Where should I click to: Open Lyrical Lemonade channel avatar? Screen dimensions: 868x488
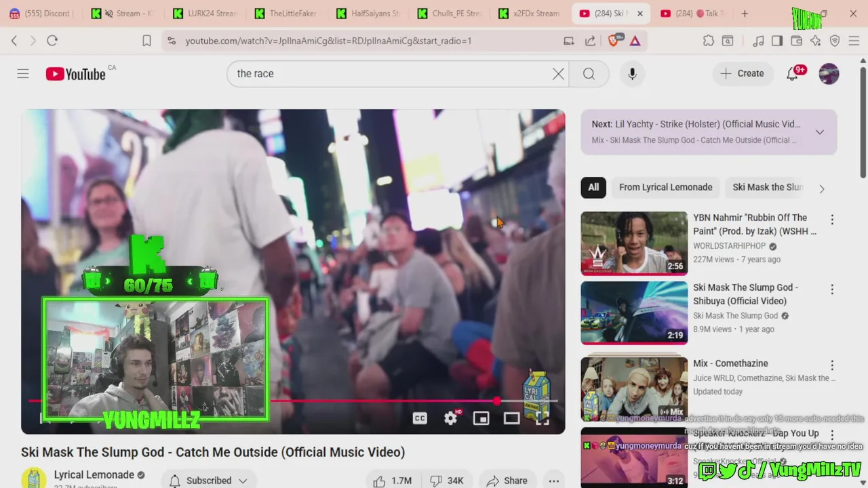tap(34, 479)
